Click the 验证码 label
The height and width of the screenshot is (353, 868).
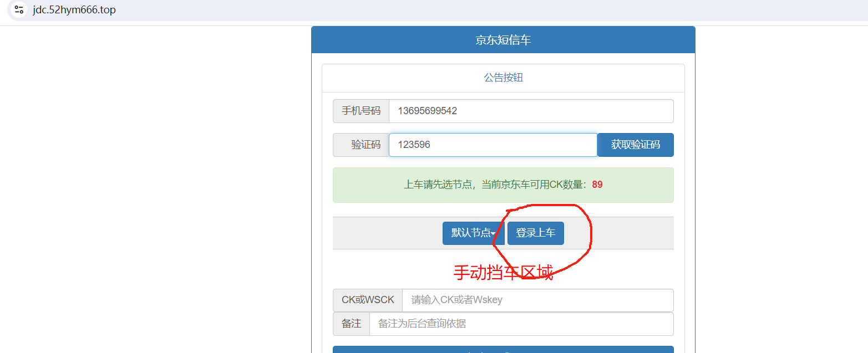point(361,145)
